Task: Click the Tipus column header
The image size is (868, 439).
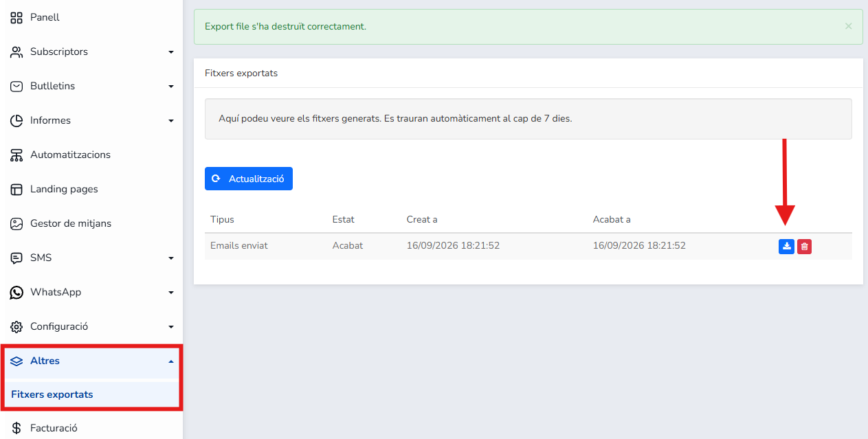Action: pos(222,219)
